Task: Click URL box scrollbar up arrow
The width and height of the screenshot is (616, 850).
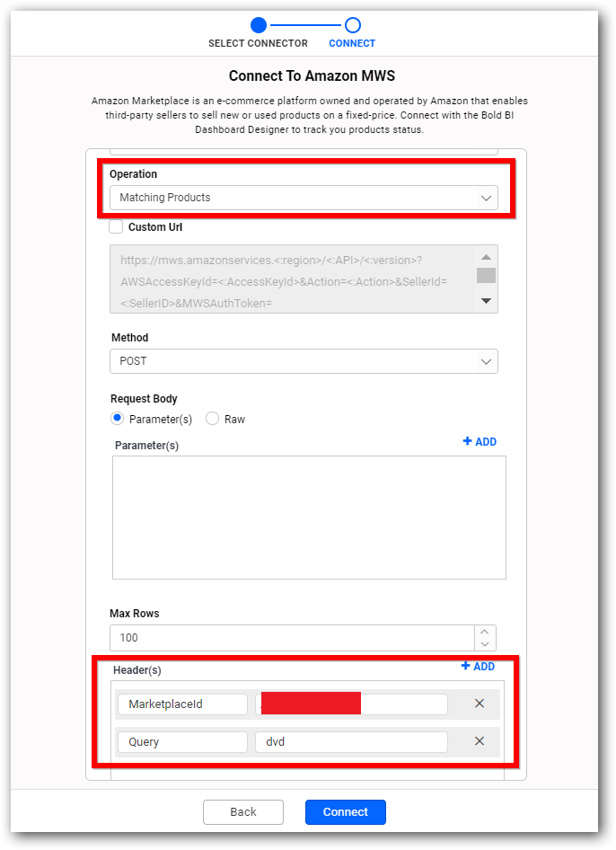Action: (x=486, y=257)
